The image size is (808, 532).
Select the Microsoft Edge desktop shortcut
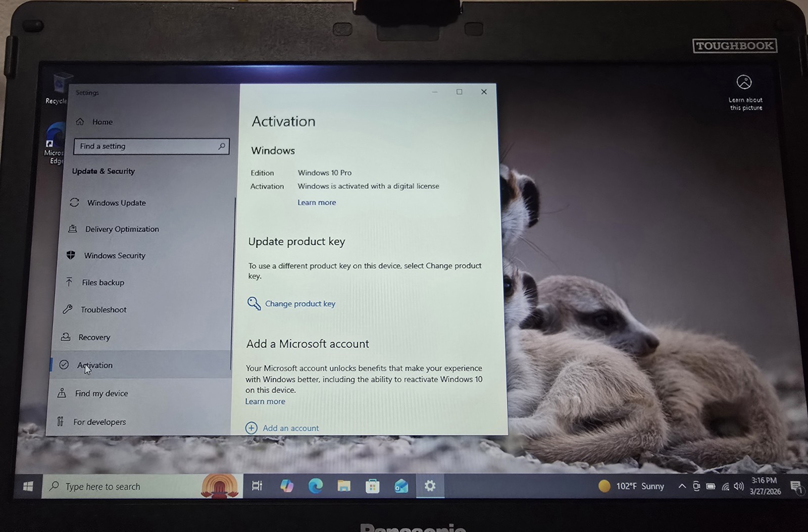click(x=54, y=144)
